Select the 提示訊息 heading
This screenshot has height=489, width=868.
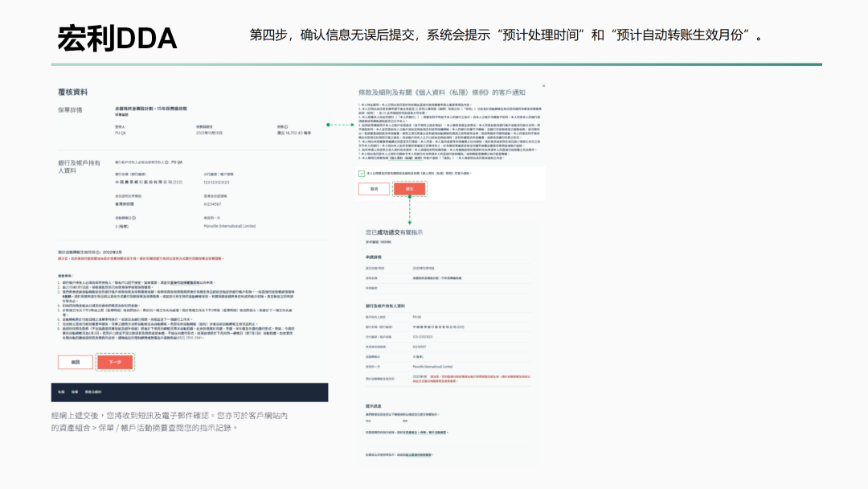(373, 406)
